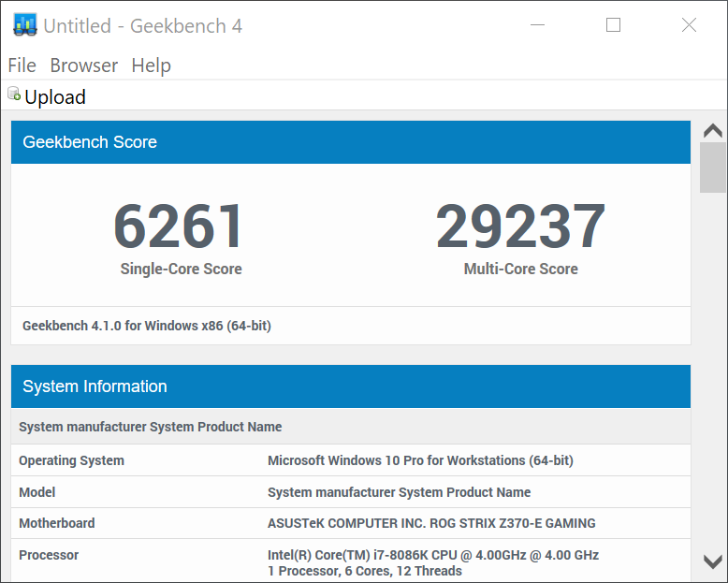This screenshot has height=583, width=728.
Task: Click the vertical scrollbar thumb
Action: [x=713, y=168]
